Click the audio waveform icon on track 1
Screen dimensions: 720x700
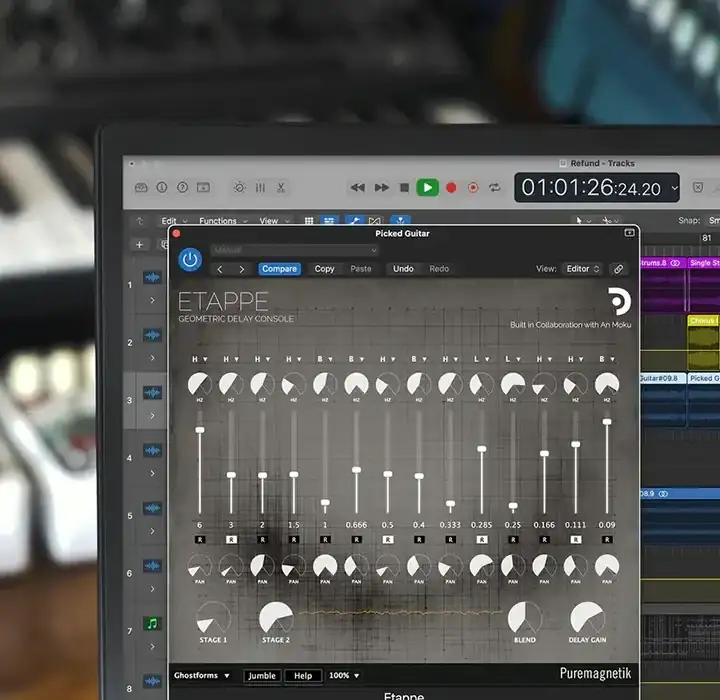coord(152,277)
